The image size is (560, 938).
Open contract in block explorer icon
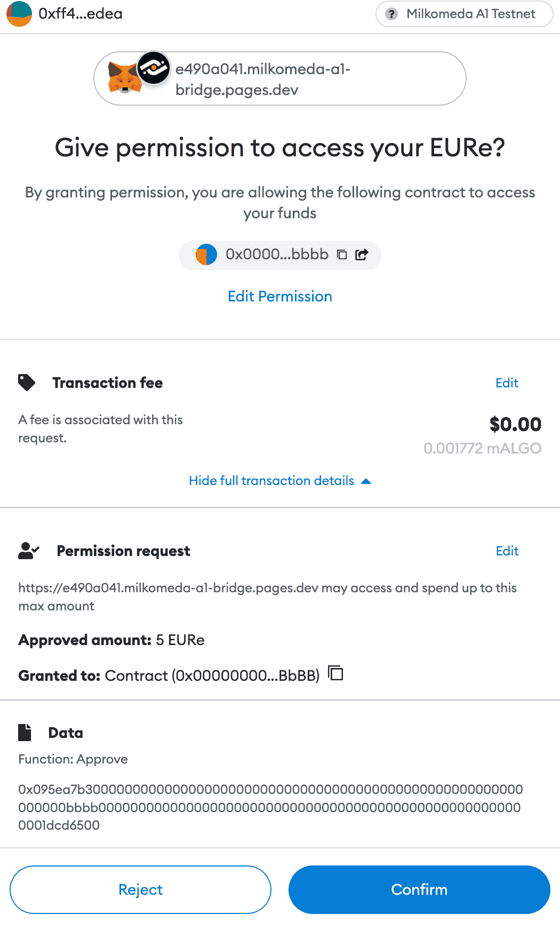362,255
